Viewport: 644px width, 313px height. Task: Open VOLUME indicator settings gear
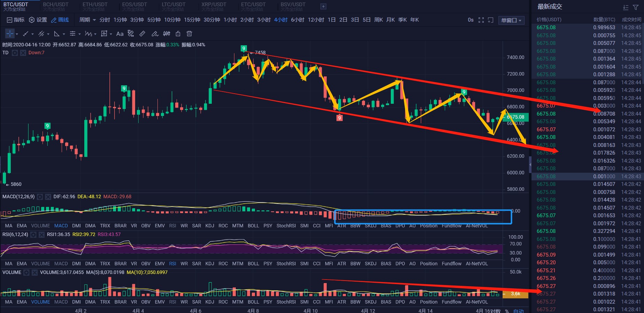(x=26, y=273)
